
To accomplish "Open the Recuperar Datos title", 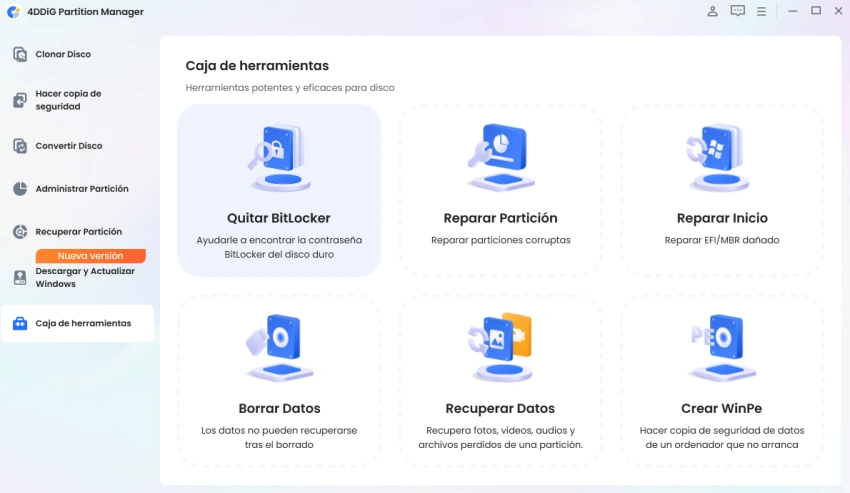I will (500, 408).
